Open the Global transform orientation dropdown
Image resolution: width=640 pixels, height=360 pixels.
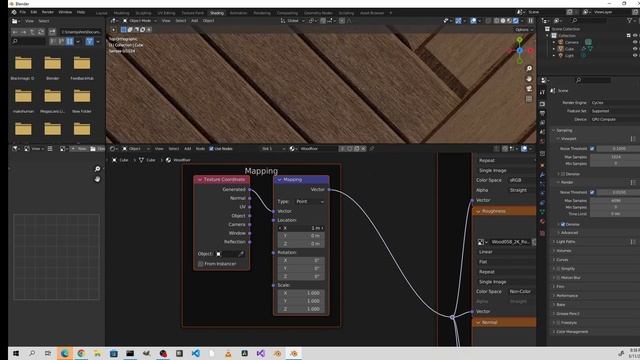click(x=292, y=20)
